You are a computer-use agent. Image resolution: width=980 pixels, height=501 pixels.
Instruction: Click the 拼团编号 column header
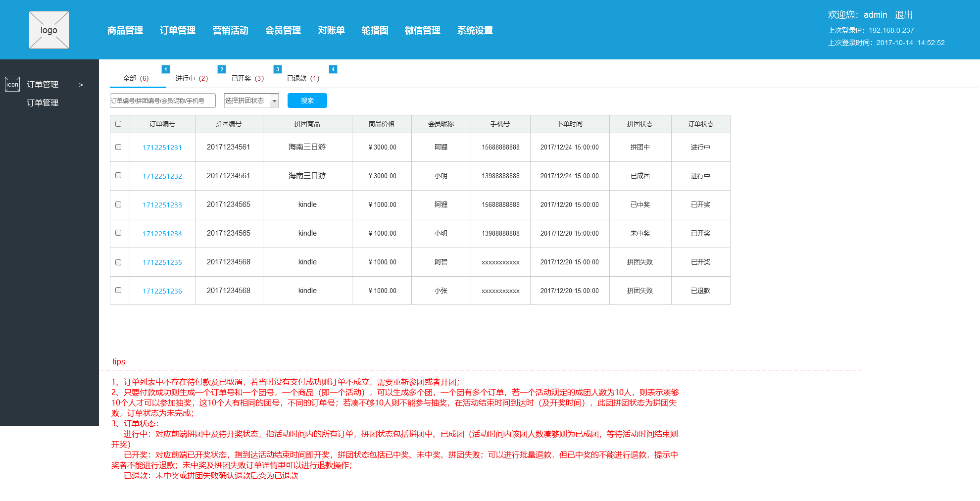coord(229,124)
